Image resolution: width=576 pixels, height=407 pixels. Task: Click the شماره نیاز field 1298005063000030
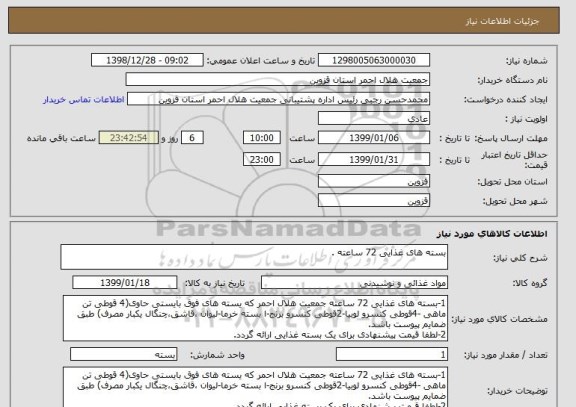374,60
